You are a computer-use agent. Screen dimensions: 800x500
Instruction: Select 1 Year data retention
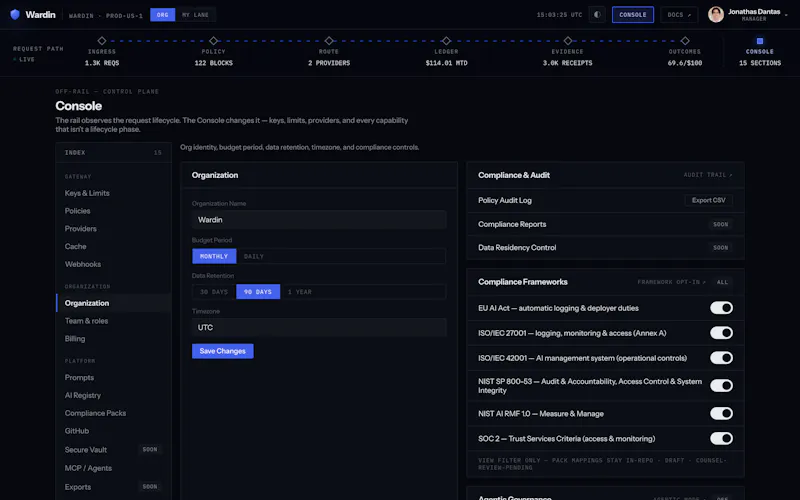299,292
